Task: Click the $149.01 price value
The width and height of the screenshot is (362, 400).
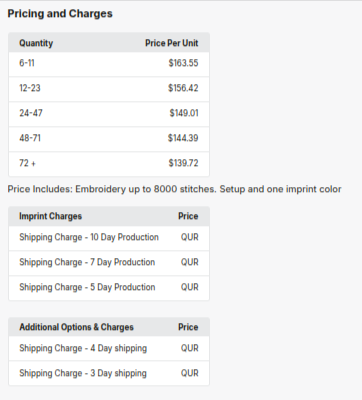Action: 184,113
